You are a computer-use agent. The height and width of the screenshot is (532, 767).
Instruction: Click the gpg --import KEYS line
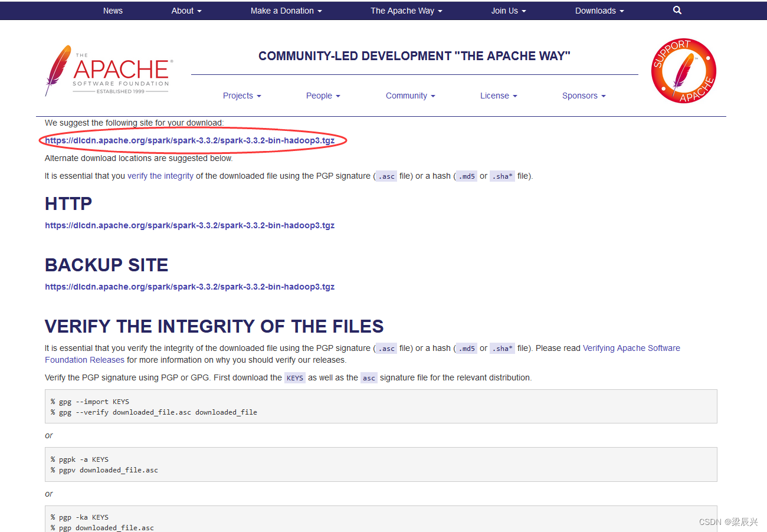tap(90, 402)
